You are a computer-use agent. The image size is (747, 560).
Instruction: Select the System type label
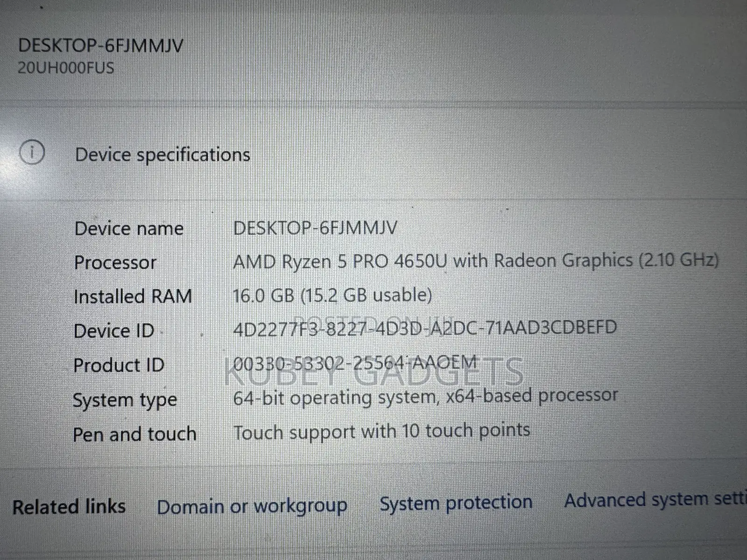click(x=125, y=400)
